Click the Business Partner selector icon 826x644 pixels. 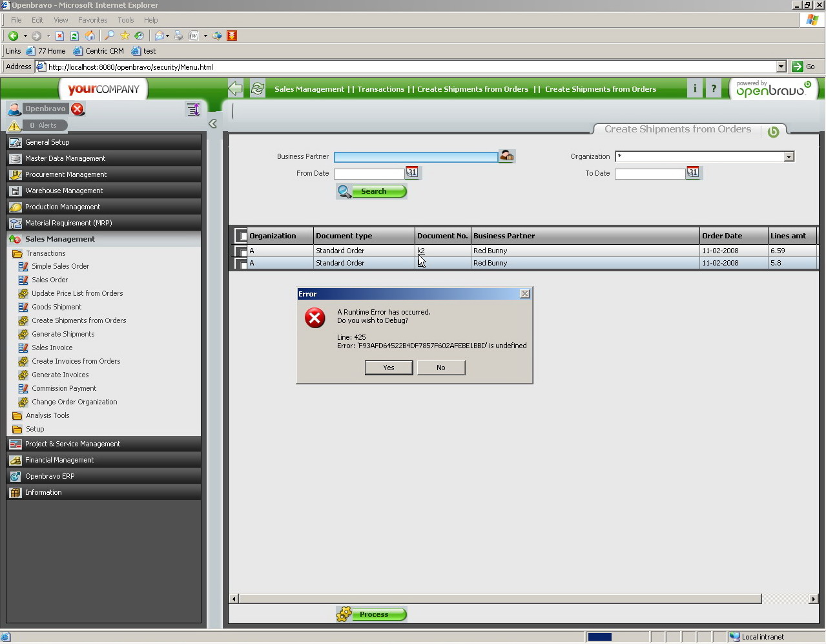click(x=506, y=156)
